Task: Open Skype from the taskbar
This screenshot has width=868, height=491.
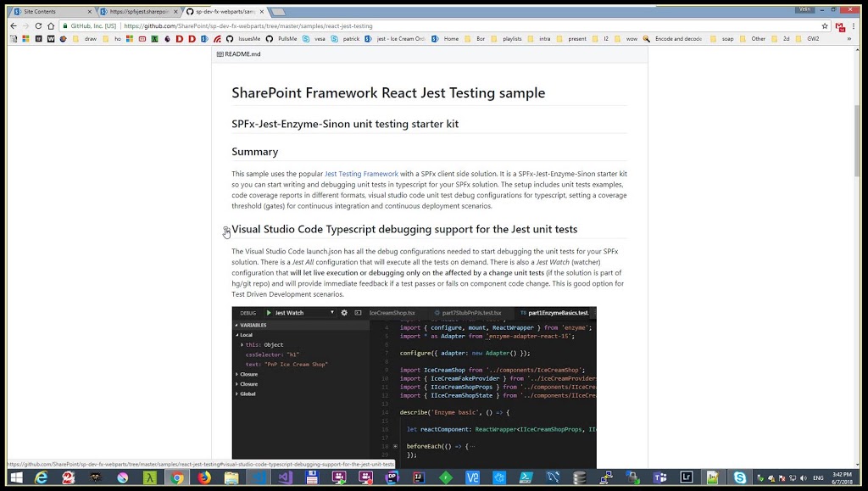Action: coord(740,477)
